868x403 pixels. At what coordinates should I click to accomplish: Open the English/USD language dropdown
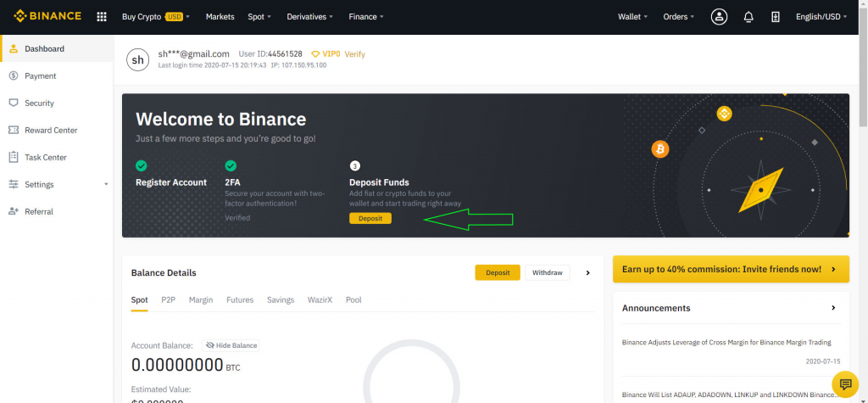(x=821, y=17)
